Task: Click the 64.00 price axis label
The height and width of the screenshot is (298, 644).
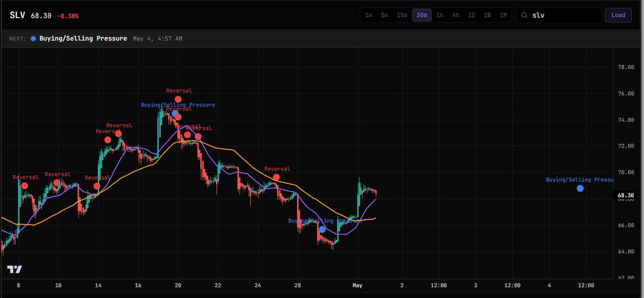Action: [626, 252]
